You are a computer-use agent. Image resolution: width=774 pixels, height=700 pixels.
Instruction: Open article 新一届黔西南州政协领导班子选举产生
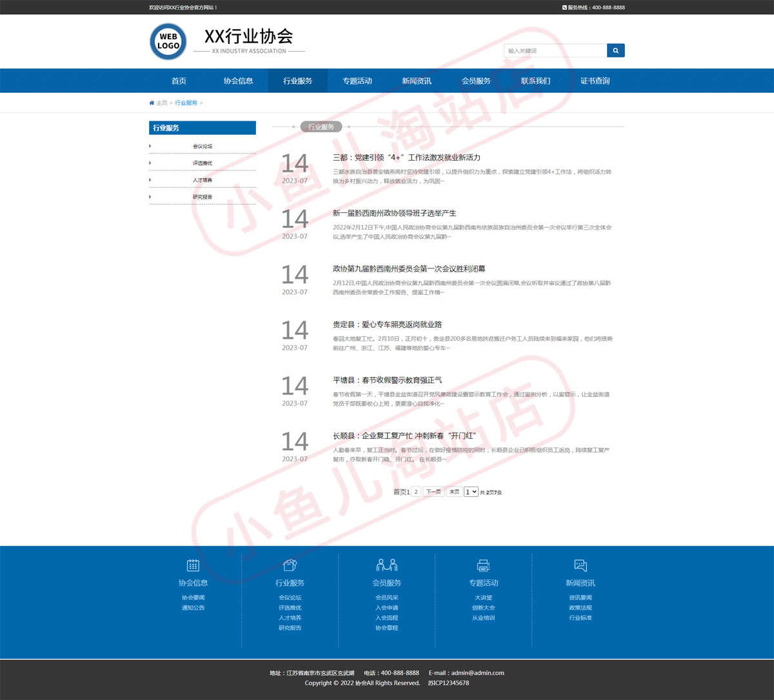pos(394,213)
